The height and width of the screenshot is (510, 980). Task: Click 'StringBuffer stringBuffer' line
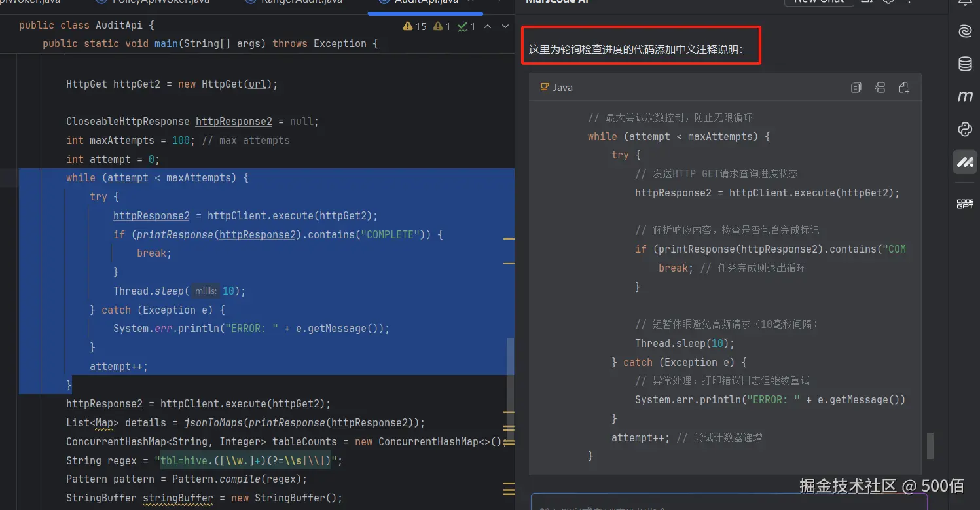tap(204, 498)
